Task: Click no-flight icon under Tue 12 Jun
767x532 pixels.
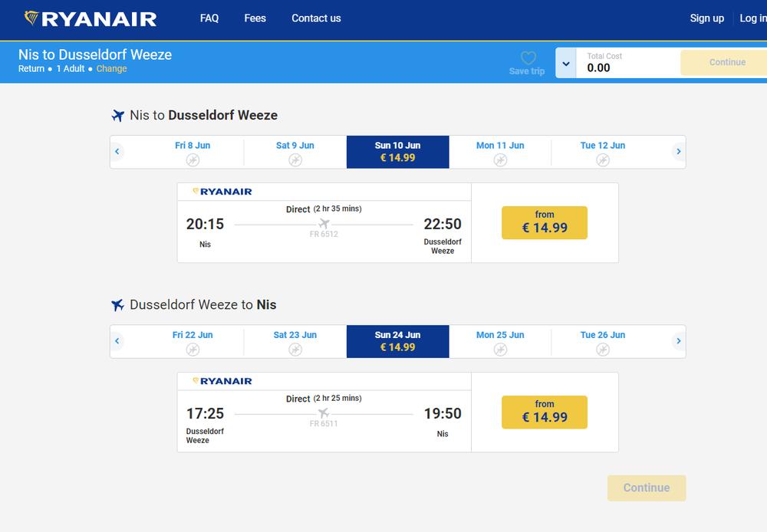Action: tap(603, 159)
